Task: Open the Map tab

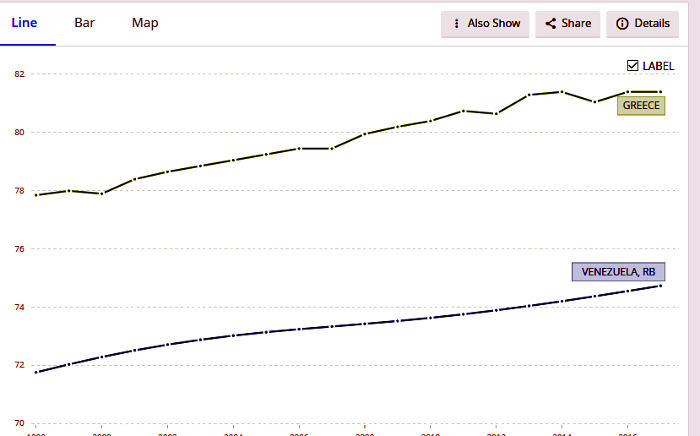Action: click(x=145, y=23)
